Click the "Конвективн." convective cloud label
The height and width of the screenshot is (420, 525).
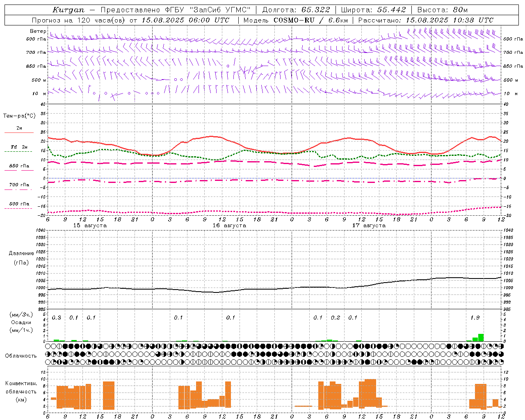(21, 383)
